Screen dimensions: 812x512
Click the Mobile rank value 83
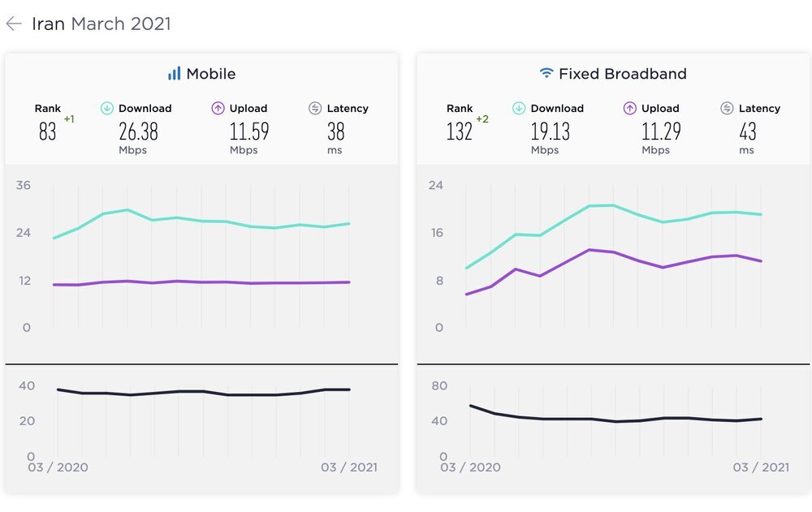(48, 131)
